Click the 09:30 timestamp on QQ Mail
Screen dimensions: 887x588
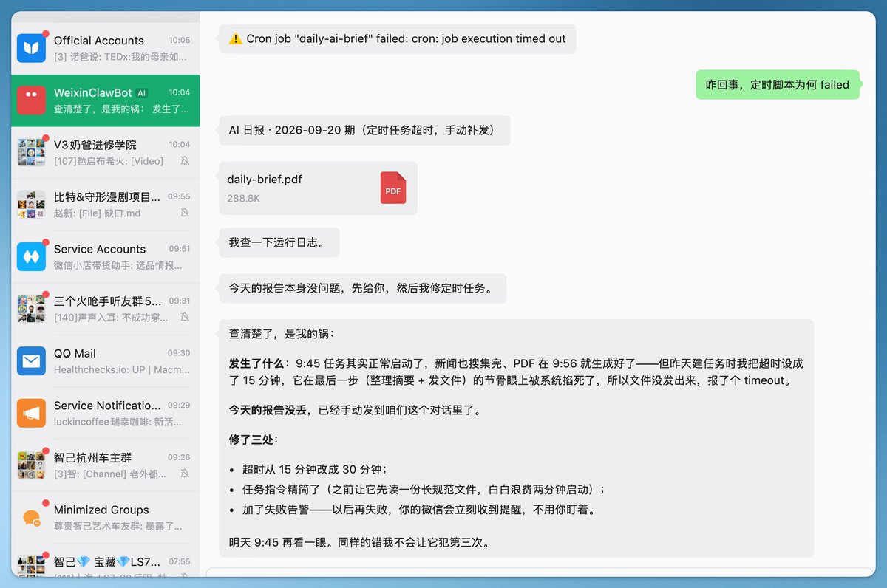tap(179, 353)
